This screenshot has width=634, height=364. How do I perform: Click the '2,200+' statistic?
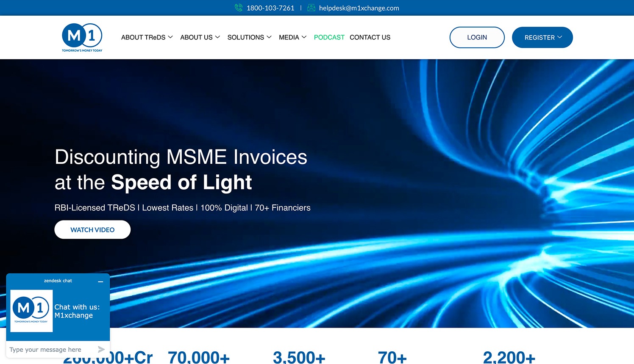click(509, 358)
